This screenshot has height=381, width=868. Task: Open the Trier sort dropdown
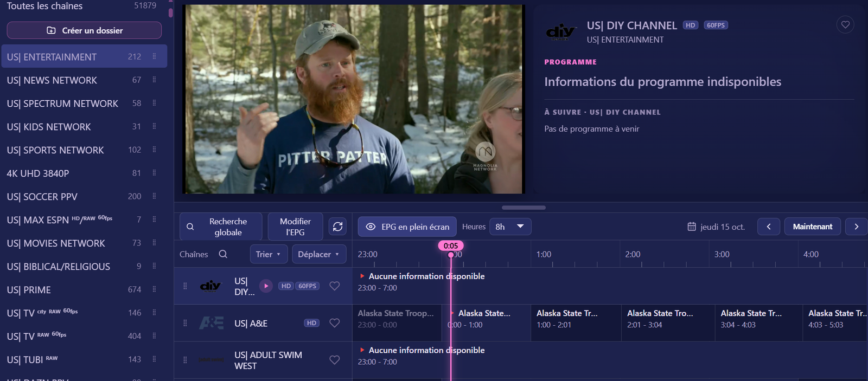(269, 254)
